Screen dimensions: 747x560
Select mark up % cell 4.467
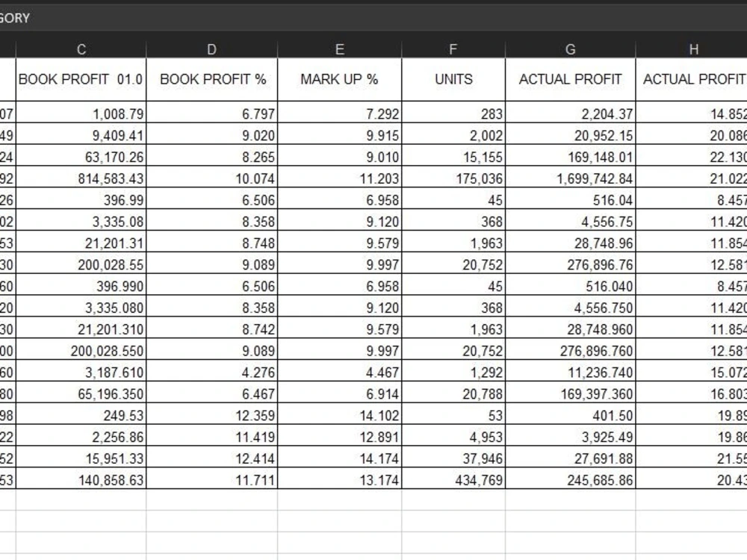point(340,370)
